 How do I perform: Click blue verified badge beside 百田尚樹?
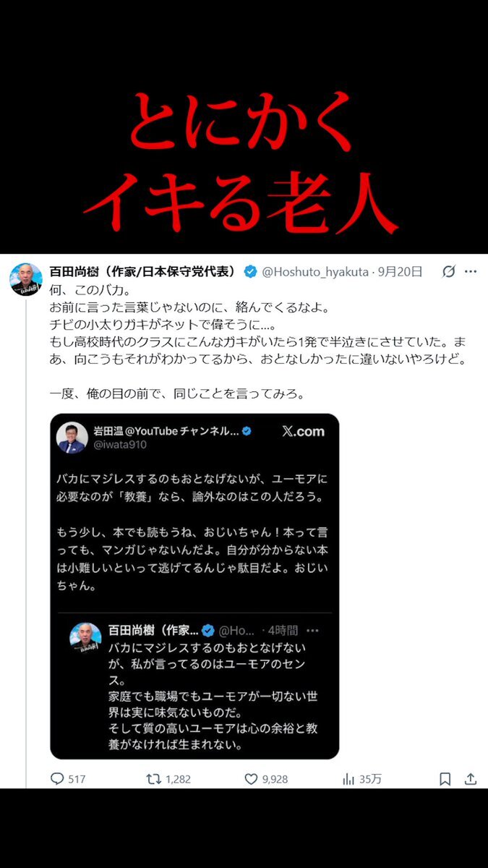(250, 272)
